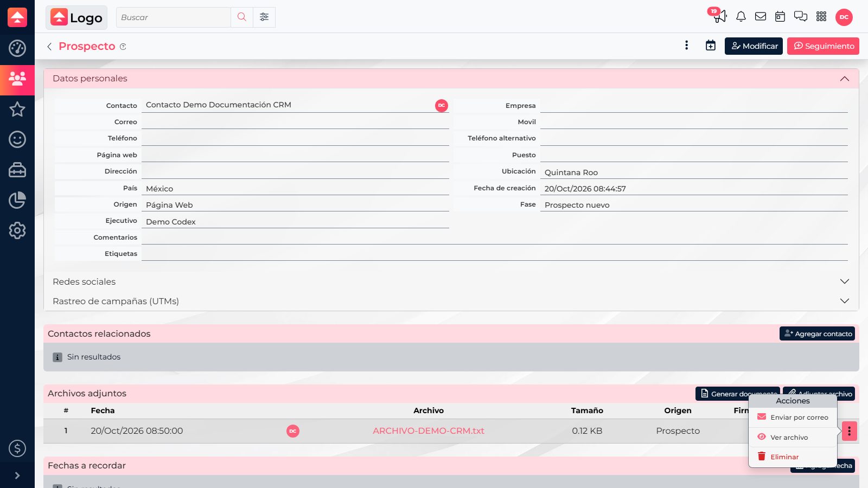Image resolution: width=868 pixels, height=488 pixels.
Task: Open announcements megaphone with 19 badge
Action: coord(719,16)
